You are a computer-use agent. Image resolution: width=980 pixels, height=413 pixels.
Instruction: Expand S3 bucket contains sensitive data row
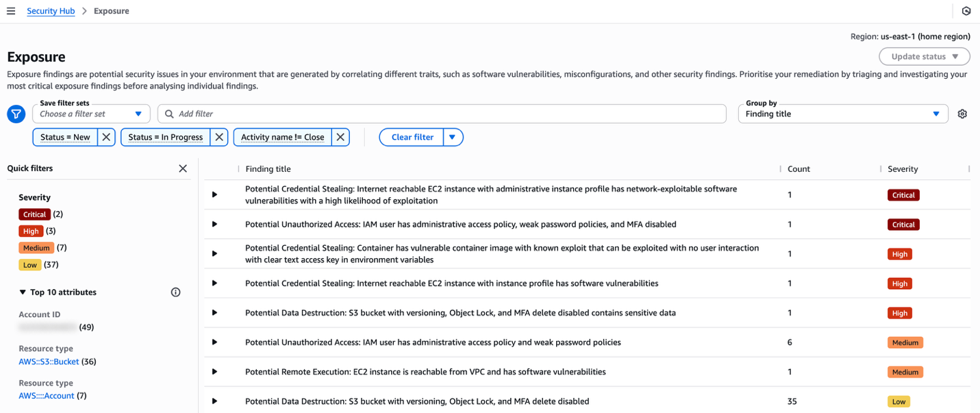click(214, 313)
